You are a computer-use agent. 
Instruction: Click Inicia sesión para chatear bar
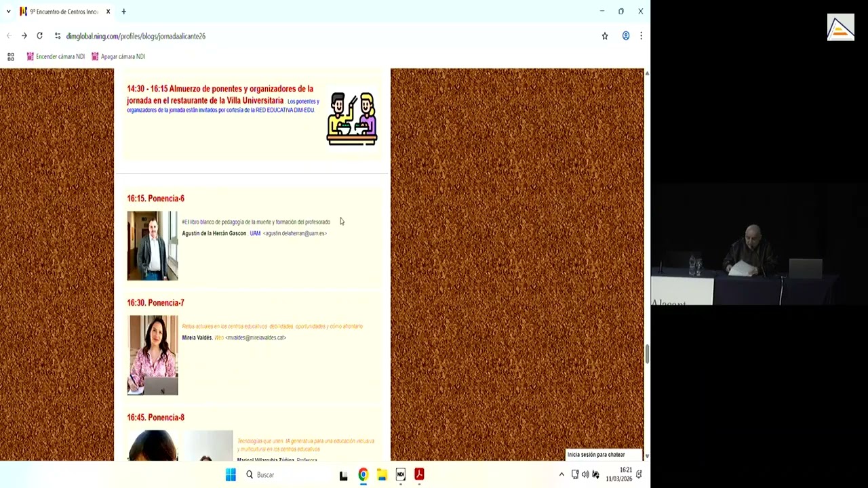[x=604, y=455]
